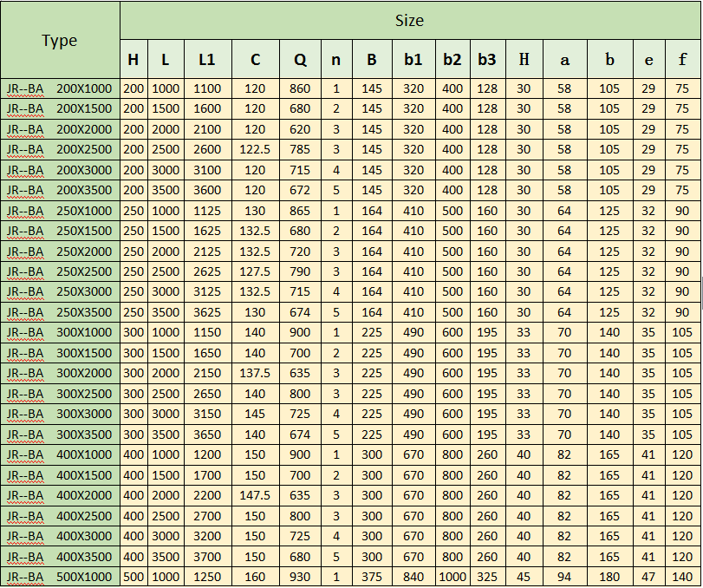Click the e column header
The width and height of the screenshot is (703, 588).
[648, 59]
